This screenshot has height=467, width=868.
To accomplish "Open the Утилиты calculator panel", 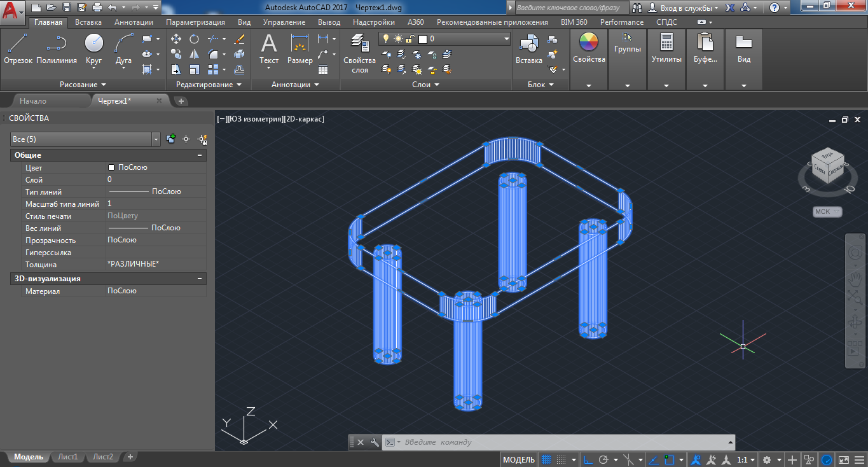I will [x=666, y=50].
